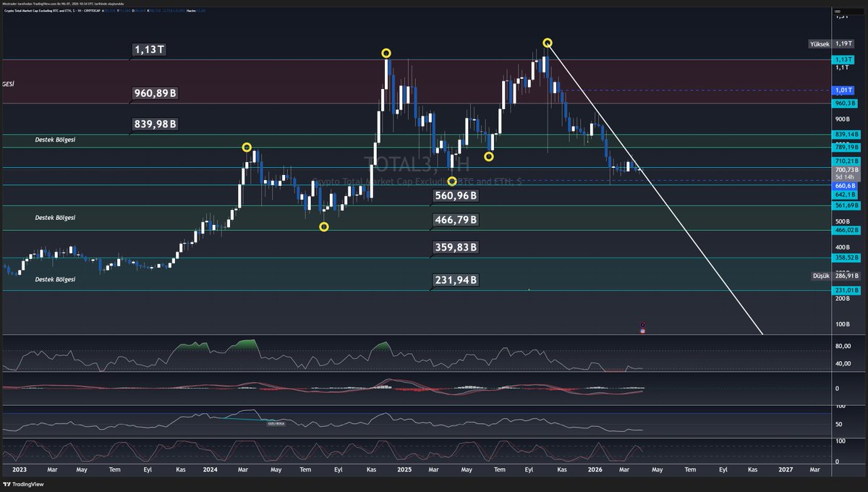Select the yellow circle marker at the highest peak

548,43
